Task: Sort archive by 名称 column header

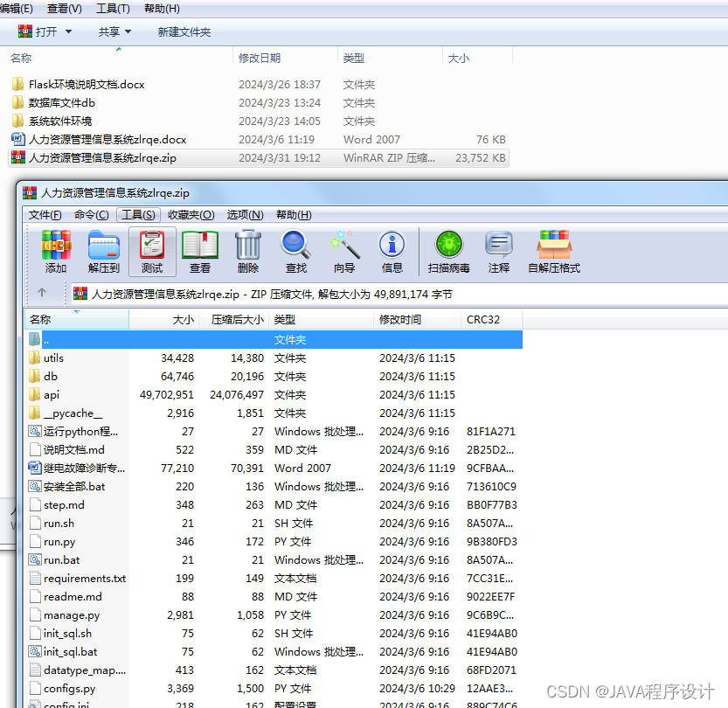Action: [77, 319]
